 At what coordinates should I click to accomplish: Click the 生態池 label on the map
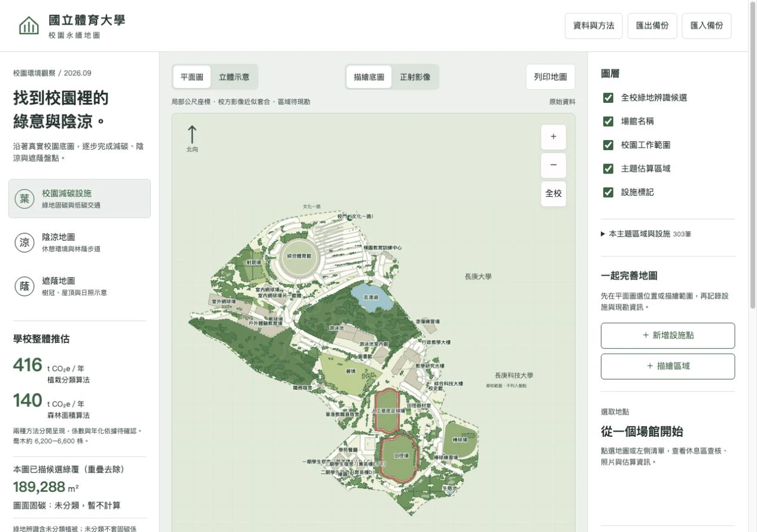[449, 488]
